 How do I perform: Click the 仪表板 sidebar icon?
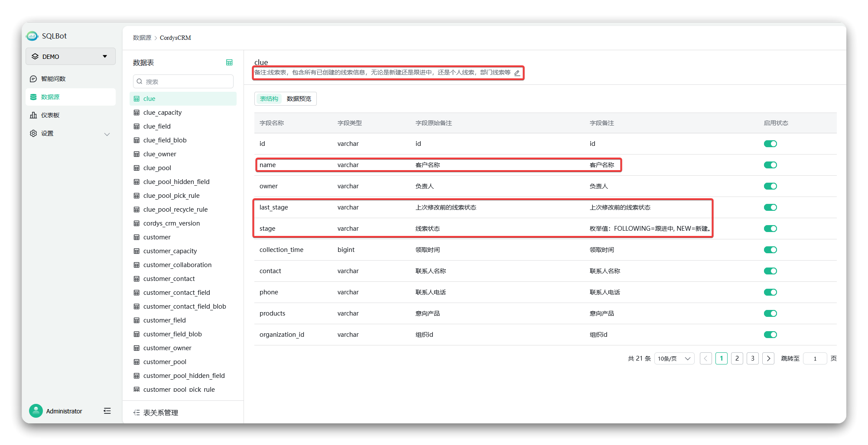point(33,115)
